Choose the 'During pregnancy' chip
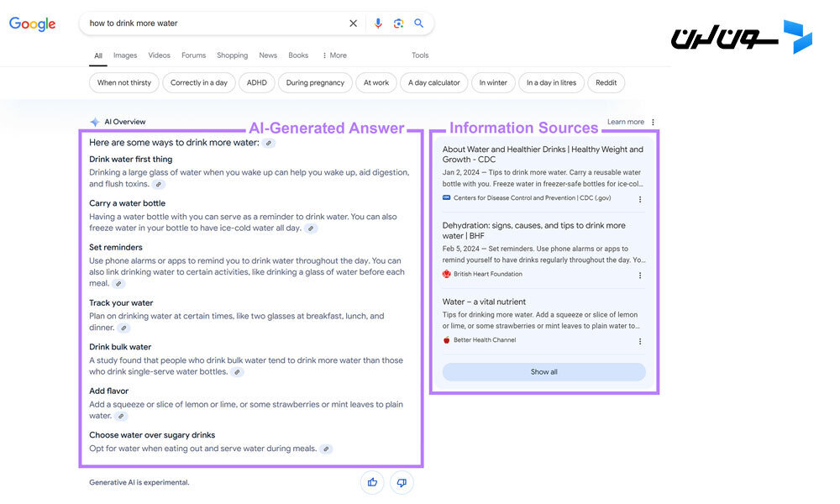The width and height of the screenshot is (840, 504). coord(315,83)
